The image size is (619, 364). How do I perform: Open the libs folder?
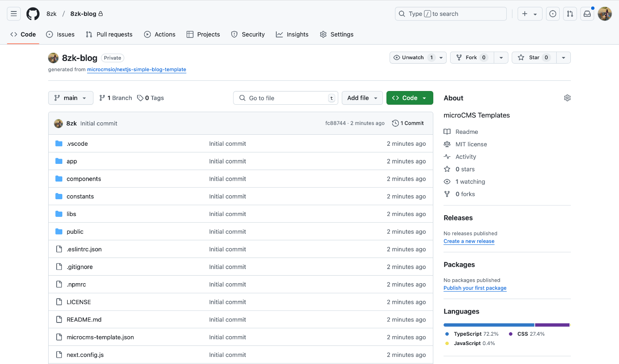pos(72,214)
